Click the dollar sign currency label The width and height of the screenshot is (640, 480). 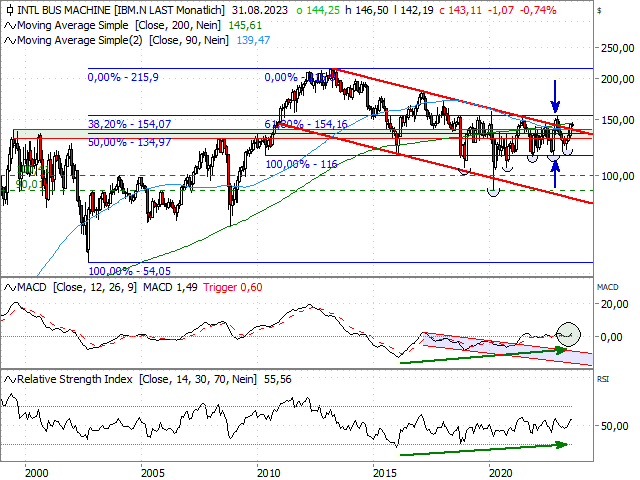[x=599, y=11]
